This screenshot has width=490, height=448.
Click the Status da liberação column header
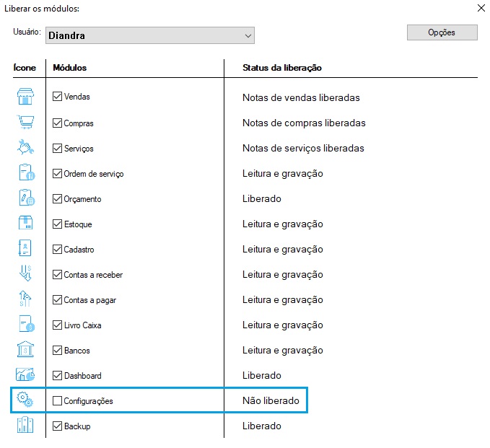[281, 68]
